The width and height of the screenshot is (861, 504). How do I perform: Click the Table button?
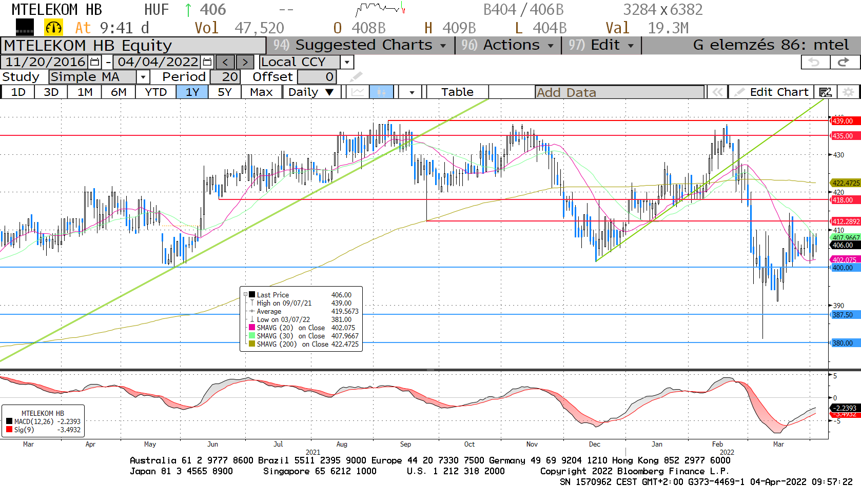coord(457,92)
